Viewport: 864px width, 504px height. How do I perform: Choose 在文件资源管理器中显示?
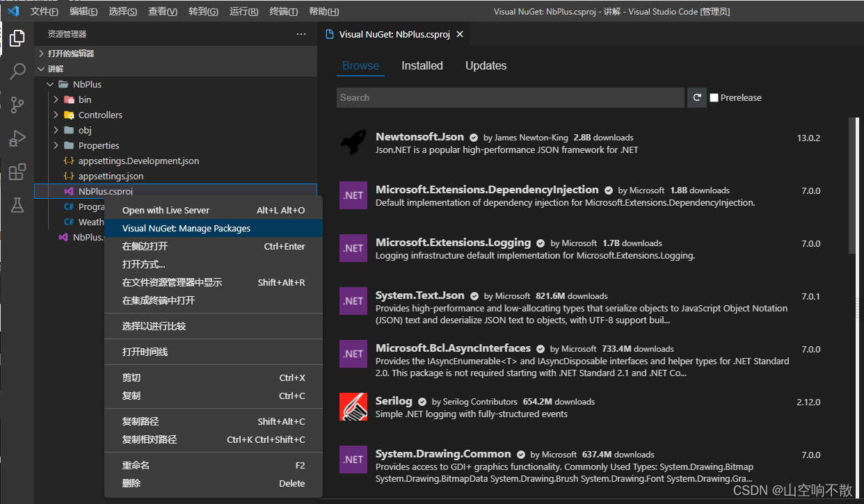coord(214,282)
